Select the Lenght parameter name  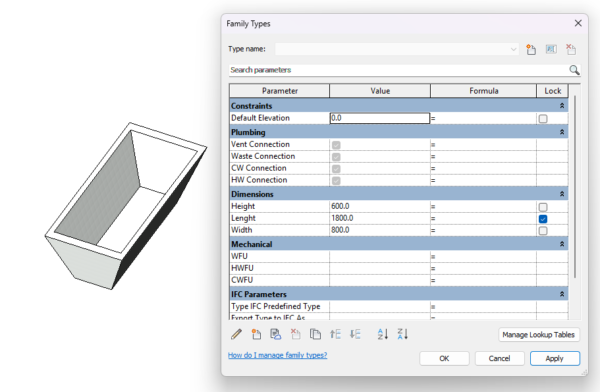243,218
